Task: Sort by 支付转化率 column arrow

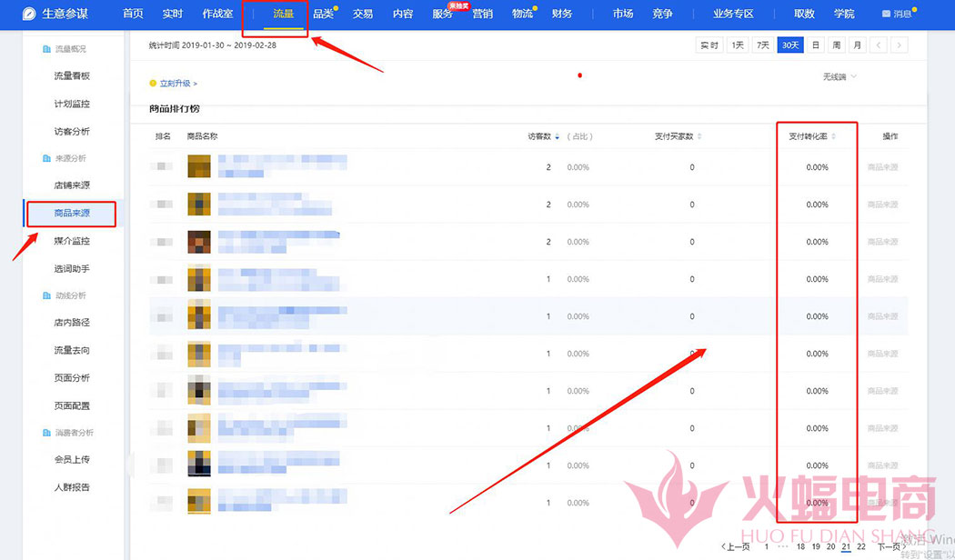Action: tap(833, 136)
